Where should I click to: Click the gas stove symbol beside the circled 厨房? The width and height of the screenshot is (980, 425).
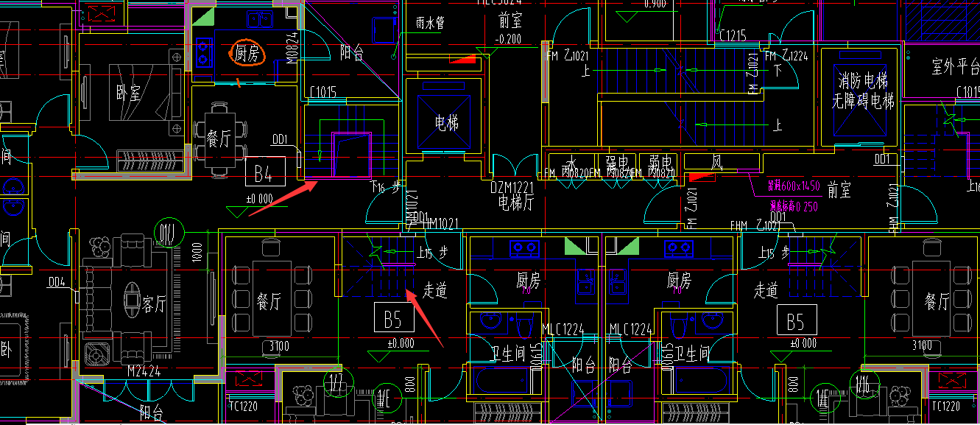click(204, 52)
